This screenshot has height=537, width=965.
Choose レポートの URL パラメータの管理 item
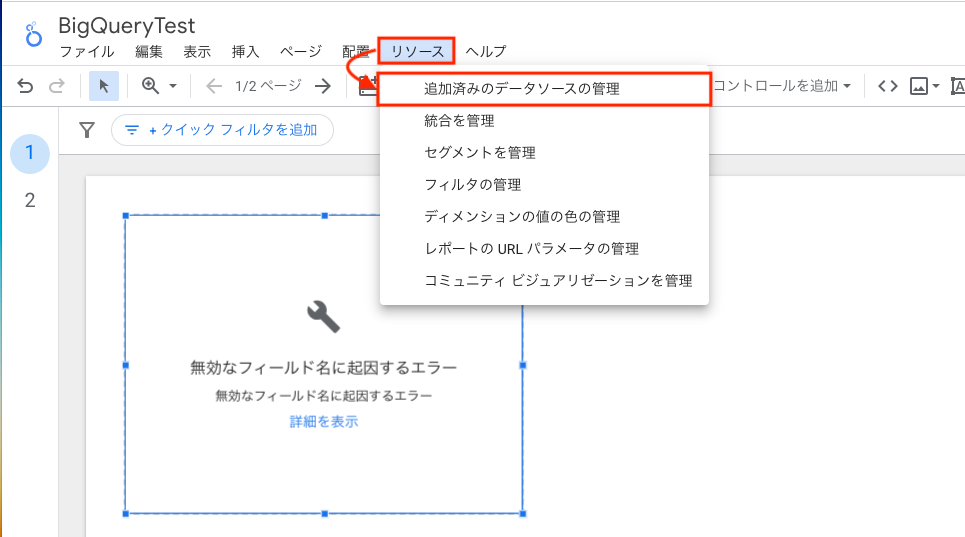(x=544, y=249)
